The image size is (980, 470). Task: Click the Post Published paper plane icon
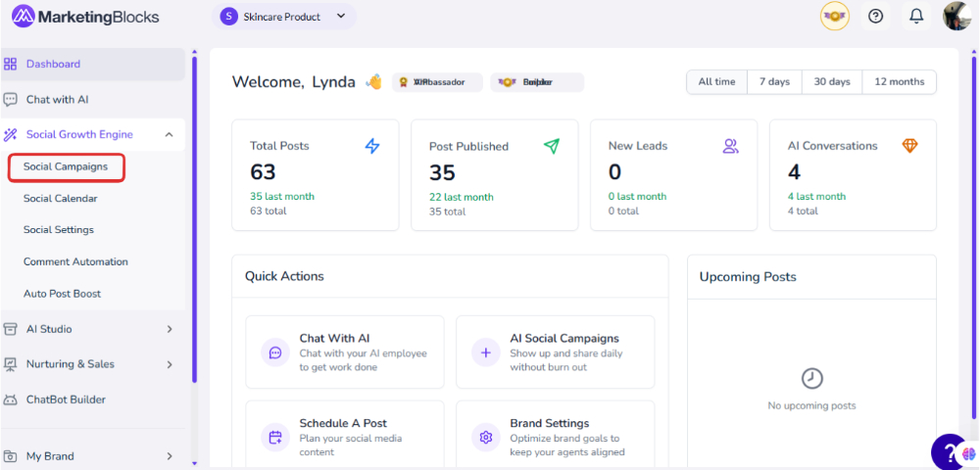point(552,146)
